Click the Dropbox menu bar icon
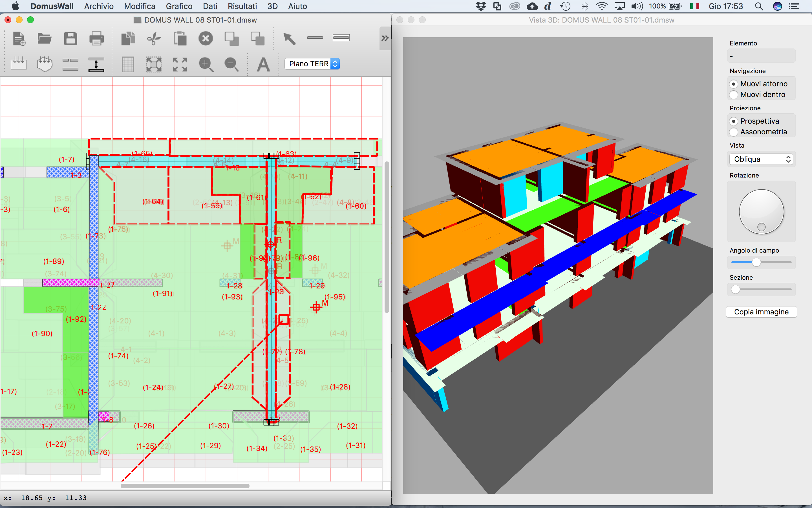 481,6
